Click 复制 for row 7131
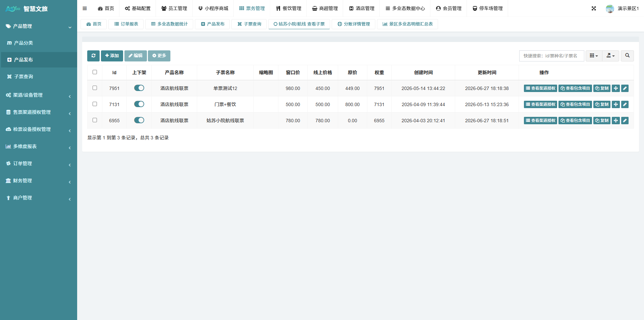 (602, 104)
